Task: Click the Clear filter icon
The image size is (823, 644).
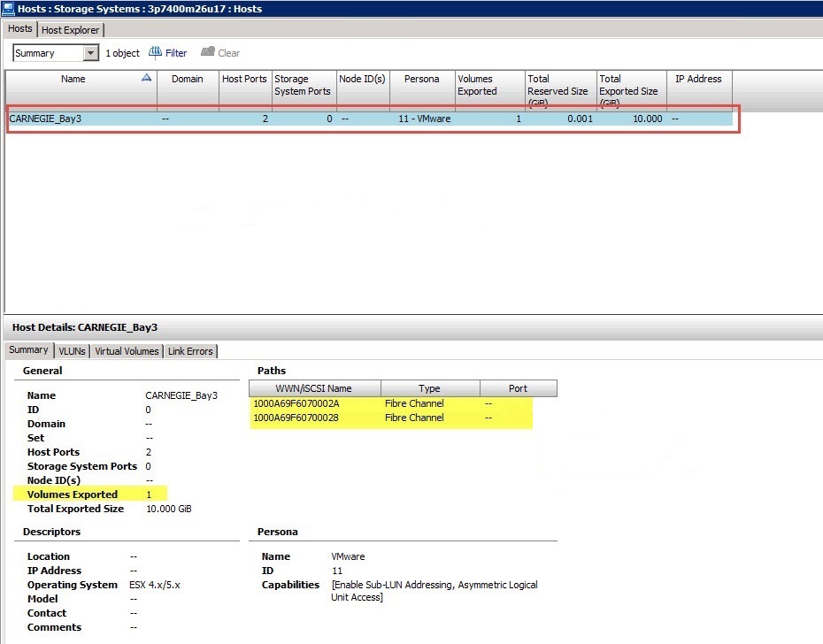Action: click(x=208, y=53)
